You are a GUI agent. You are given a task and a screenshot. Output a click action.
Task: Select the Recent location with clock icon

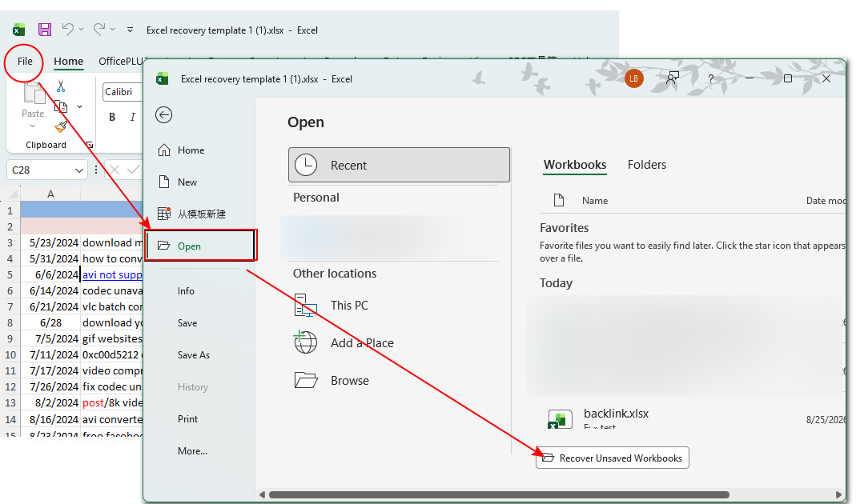point(399,165)
